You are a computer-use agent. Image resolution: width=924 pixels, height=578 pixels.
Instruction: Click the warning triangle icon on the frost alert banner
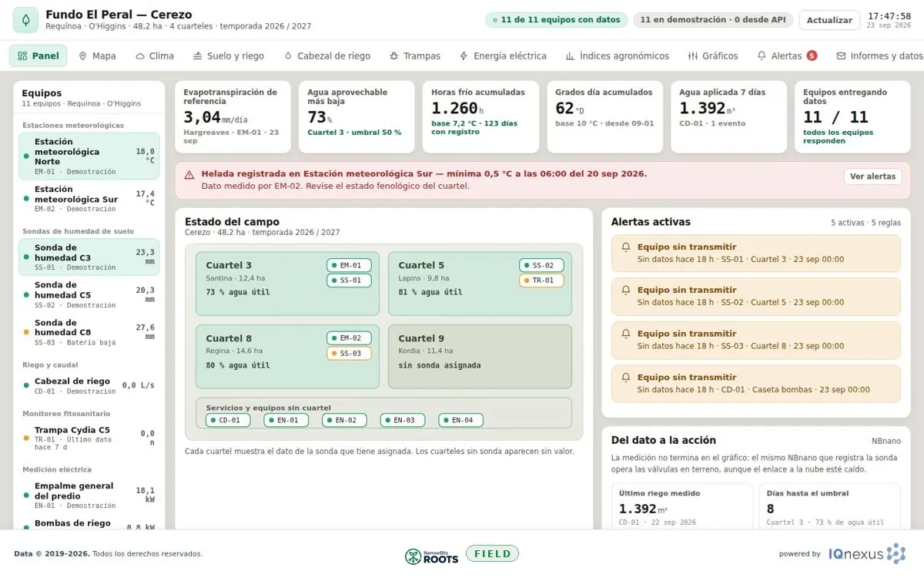[x=189, y=174]
